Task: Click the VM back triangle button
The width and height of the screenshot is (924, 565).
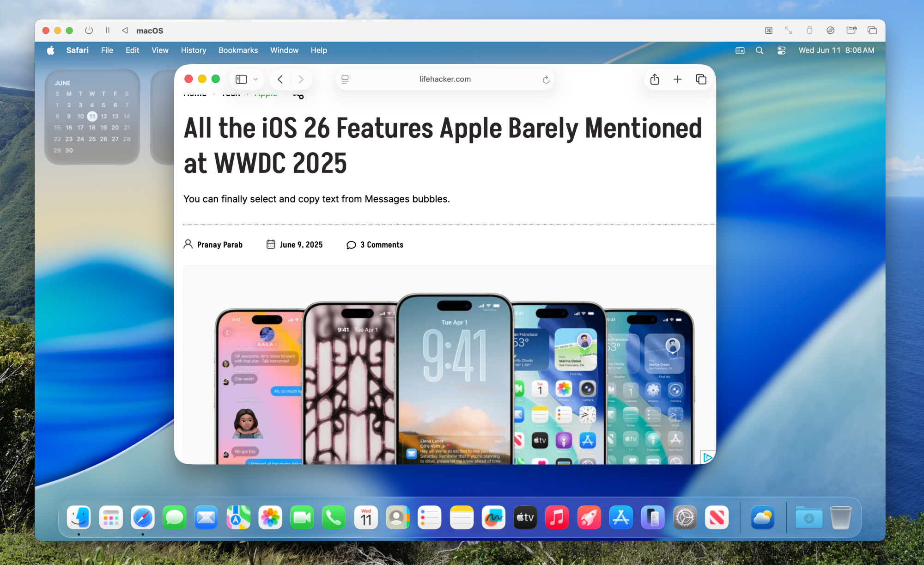Action: click(x=125, y=31)
